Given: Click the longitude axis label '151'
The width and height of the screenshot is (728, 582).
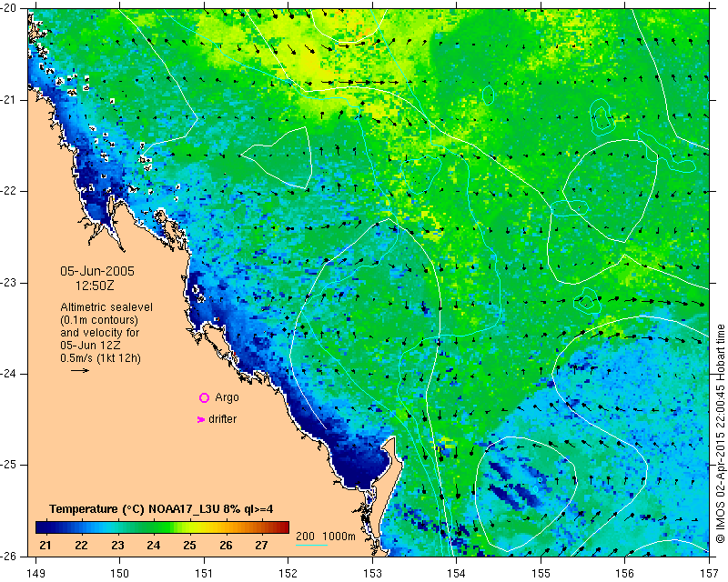Looking at the screenshot, I should (204, 574).
